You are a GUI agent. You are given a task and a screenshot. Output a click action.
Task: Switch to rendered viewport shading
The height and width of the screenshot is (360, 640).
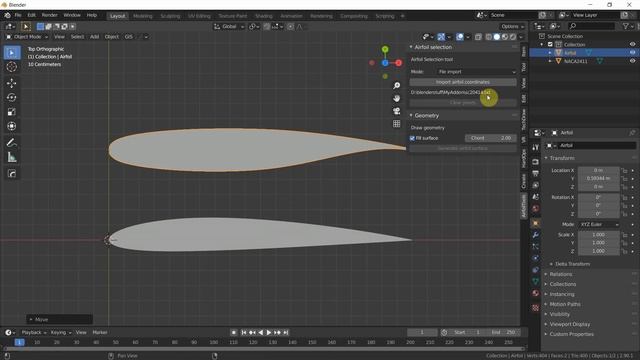click(513, 37)
